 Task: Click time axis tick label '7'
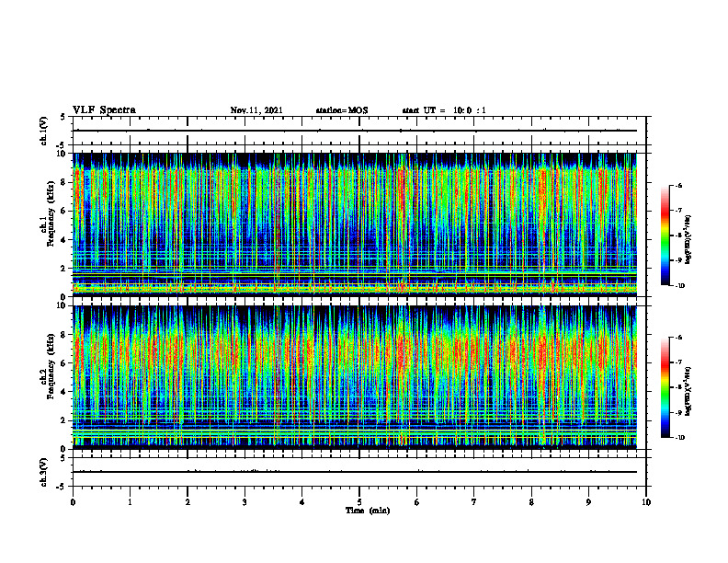[x=474, y=502]
